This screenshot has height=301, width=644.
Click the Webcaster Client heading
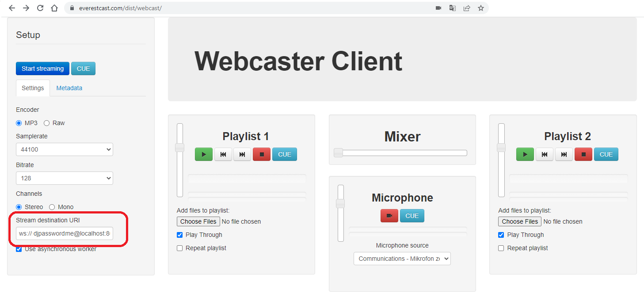tap(298, 61)
